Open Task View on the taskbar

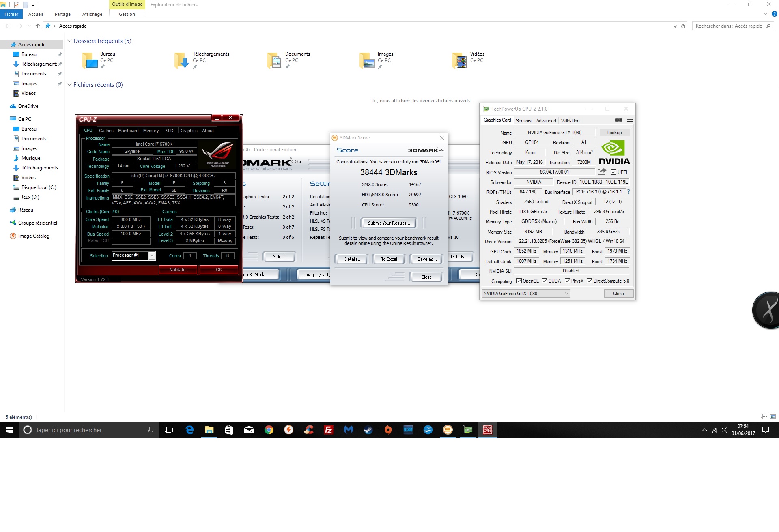pos(169,430)
